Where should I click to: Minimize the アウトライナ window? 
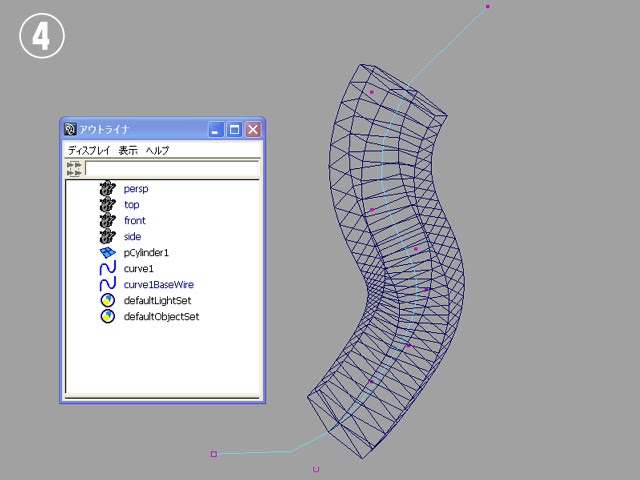(x=216, y=130)
